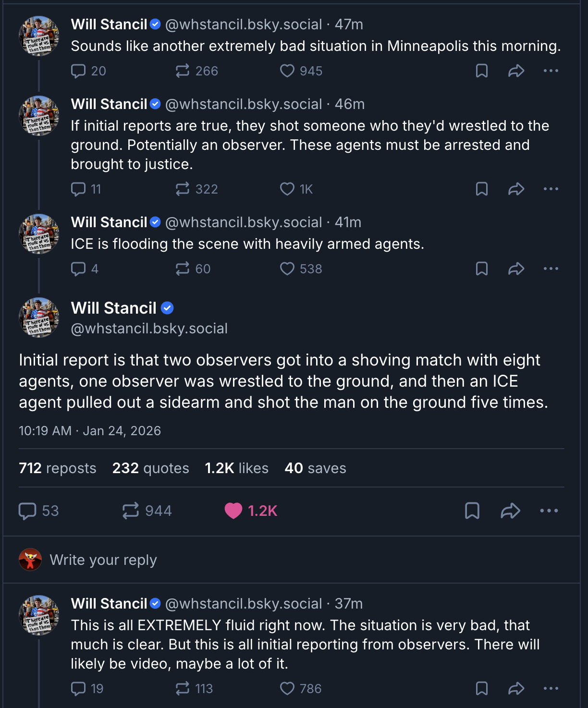Reply to the 47m Minneapolis post
588x708 pixels.
pos(78,71)
